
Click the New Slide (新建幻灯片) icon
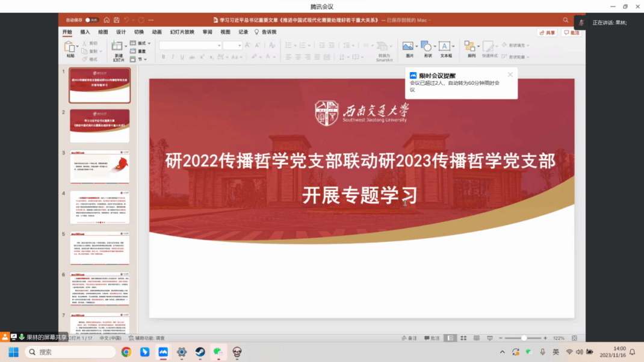[x=118, y=48]
